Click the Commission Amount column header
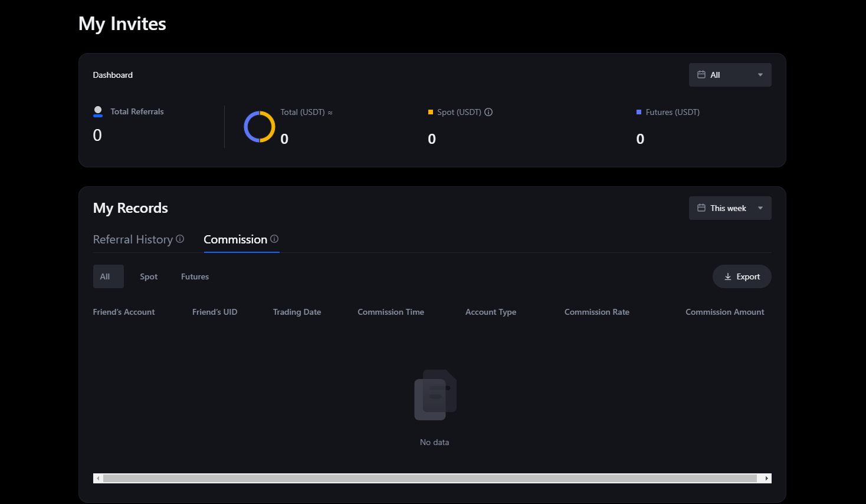This screenshot has width=866, height=504. 724,312
